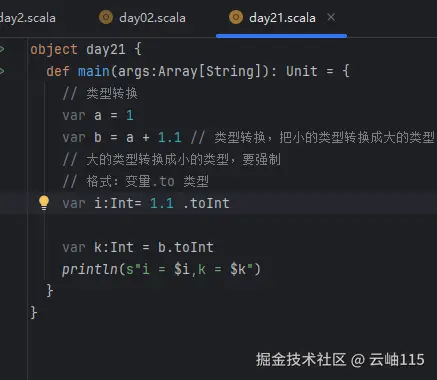Click 'Array[String]' parameter type
The height and width of the screenshot is (380, 437).
(209, 71)
